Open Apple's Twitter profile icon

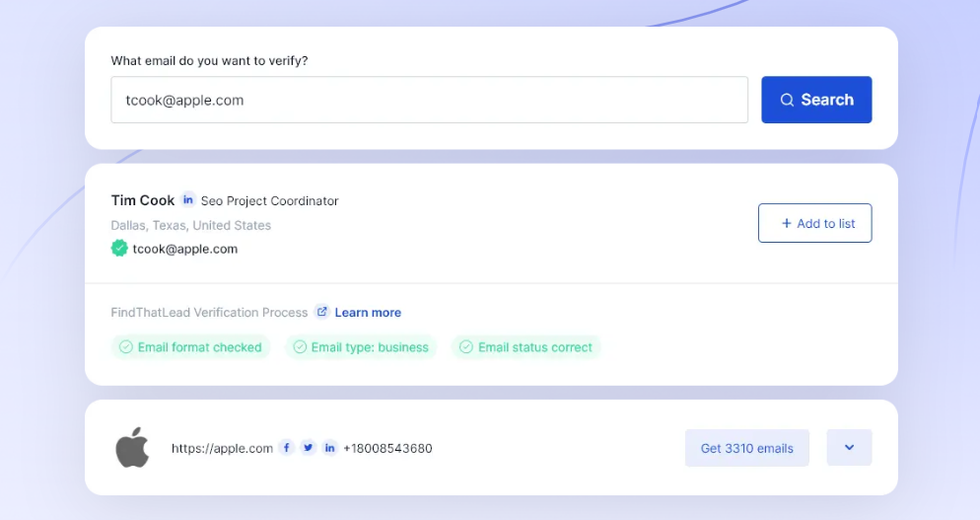click(309, 447)
